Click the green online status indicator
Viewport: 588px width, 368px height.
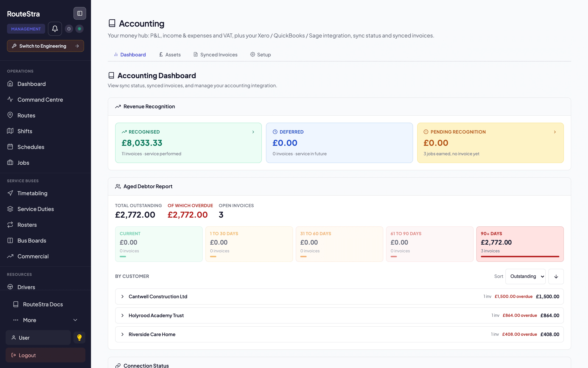point(79,29)
